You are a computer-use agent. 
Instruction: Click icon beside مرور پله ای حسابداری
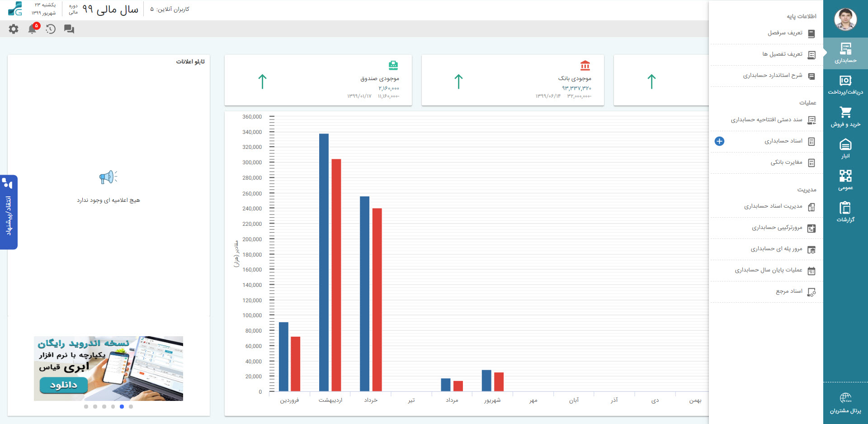click(x=811, y=250)
